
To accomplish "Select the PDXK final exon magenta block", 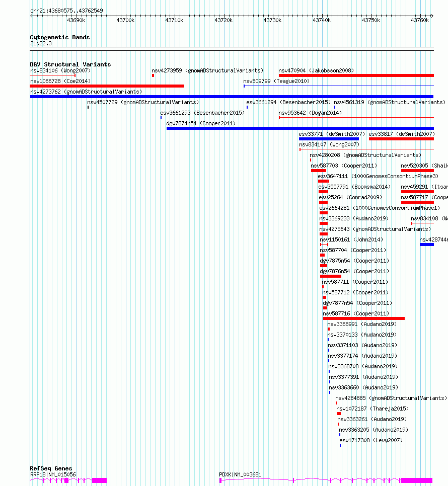I will click(x=416, y=480).
